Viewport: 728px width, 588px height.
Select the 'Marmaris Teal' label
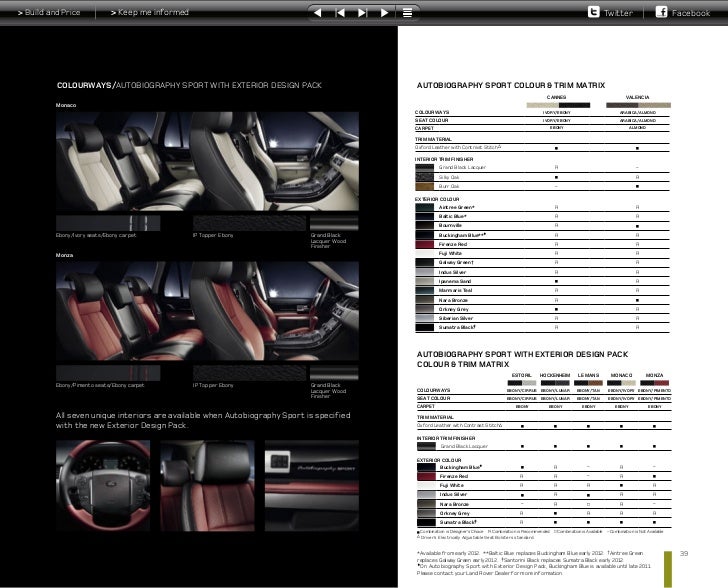[x=455, y=290]
